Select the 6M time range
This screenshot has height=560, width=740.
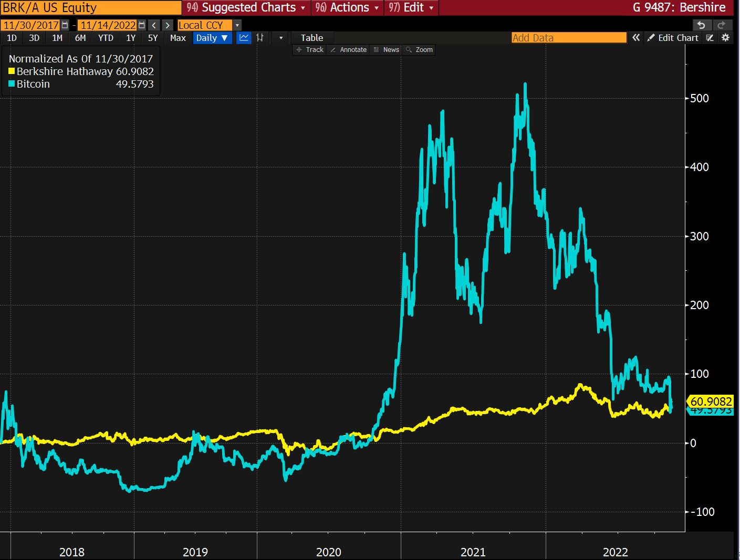click(x=80, y=38)
